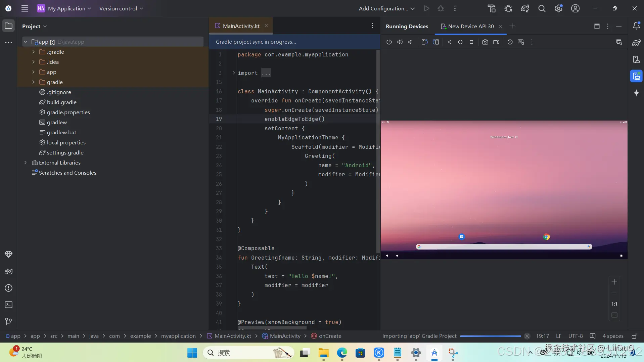This screenshot has height=362, width=644.
Task: Toggle hardware input for the emulator
Action: (521, 42)
